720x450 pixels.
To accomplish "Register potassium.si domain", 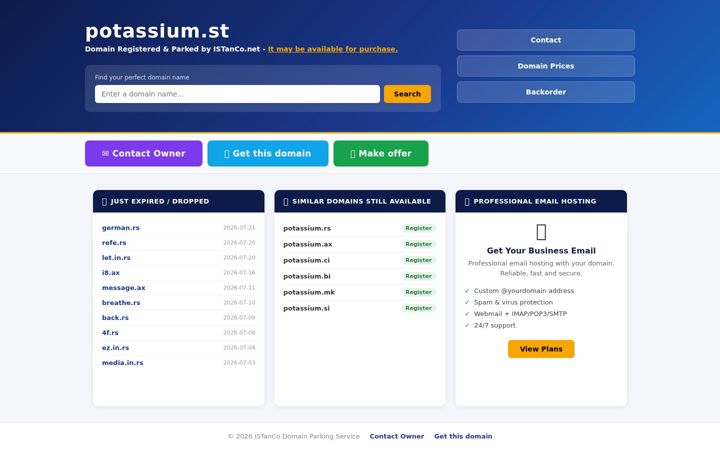I will click(418, 308).
